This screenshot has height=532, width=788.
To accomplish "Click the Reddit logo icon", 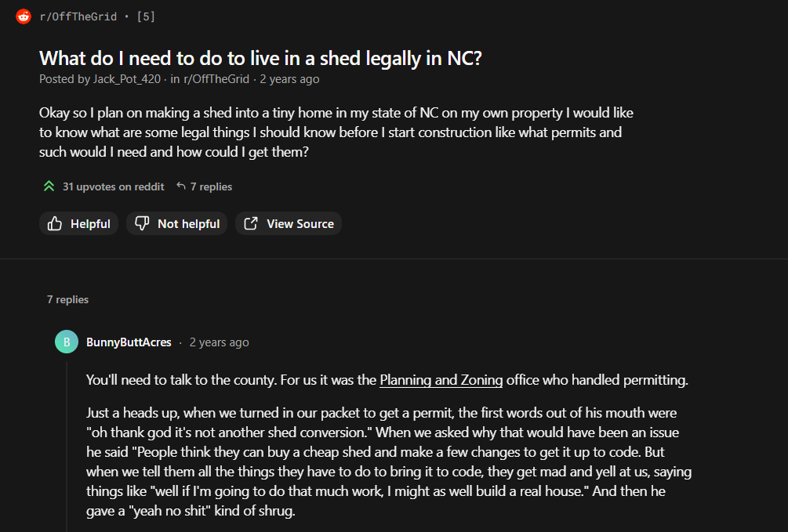I will click(23, 16).
